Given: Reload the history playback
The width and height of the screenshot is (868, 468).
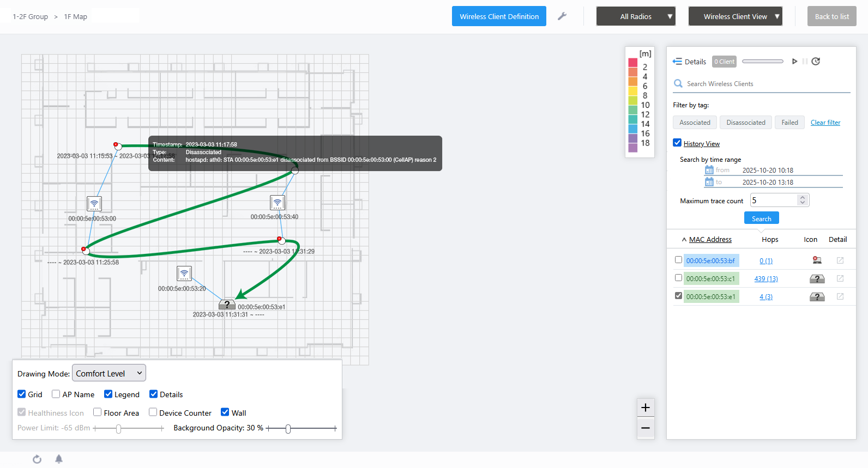Looking at the screenshot, I should click(x=816, y=62).
